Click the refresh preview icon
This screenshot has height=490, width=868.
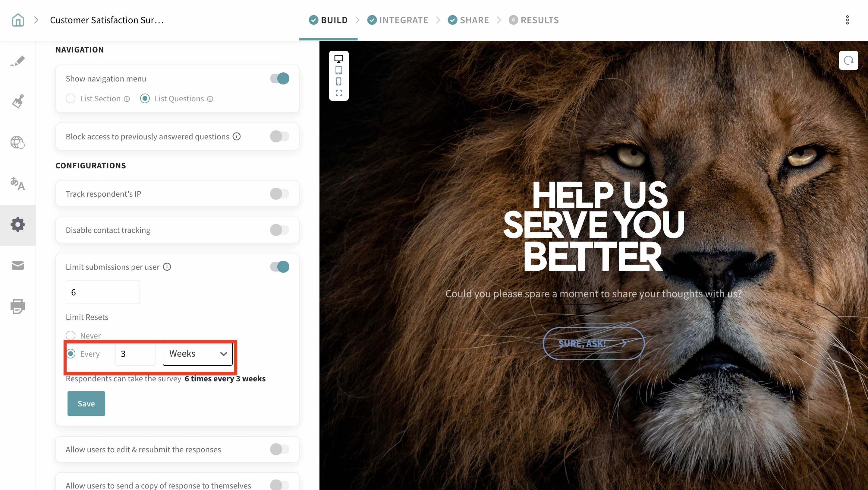pyautogui.click(x=848, y=60)
